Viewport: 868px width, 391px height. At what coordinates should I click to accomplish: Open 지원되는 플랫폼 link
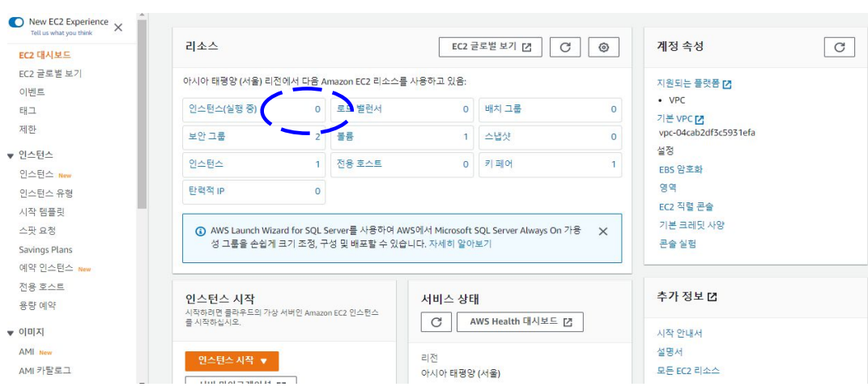(694, 84)
